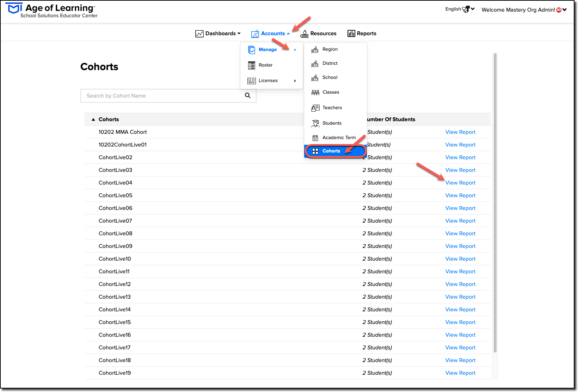The image size is (578, 392).
Task: Click the CohortLive03 cohort name
Action: pos(116,170)
